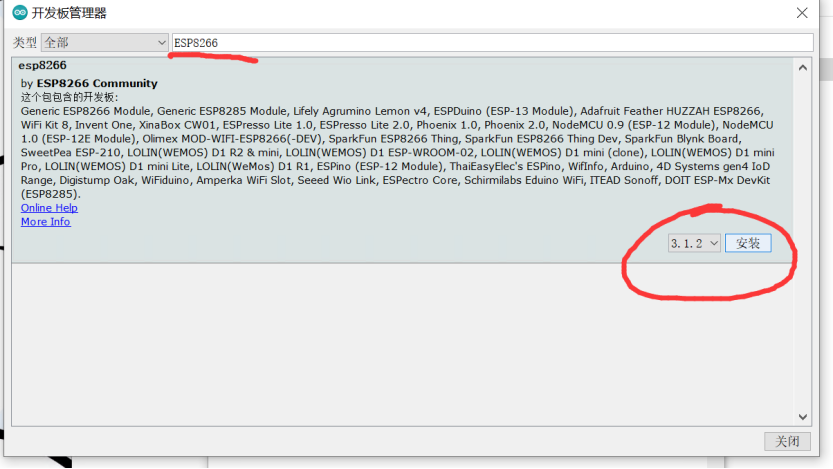
Task: Click the search field containing ESP8266
Action: (492, 42)
